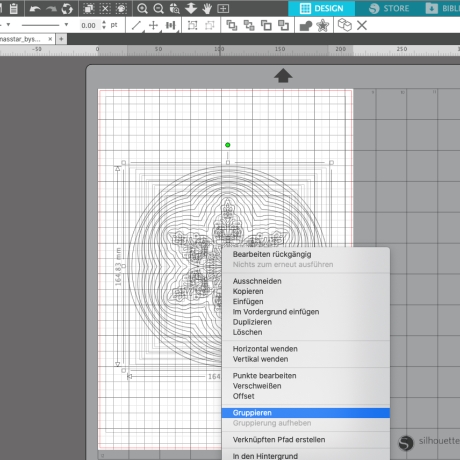Switch to the DESIGN tab
This screenshot has height=460, width=460.
[322, 8]
